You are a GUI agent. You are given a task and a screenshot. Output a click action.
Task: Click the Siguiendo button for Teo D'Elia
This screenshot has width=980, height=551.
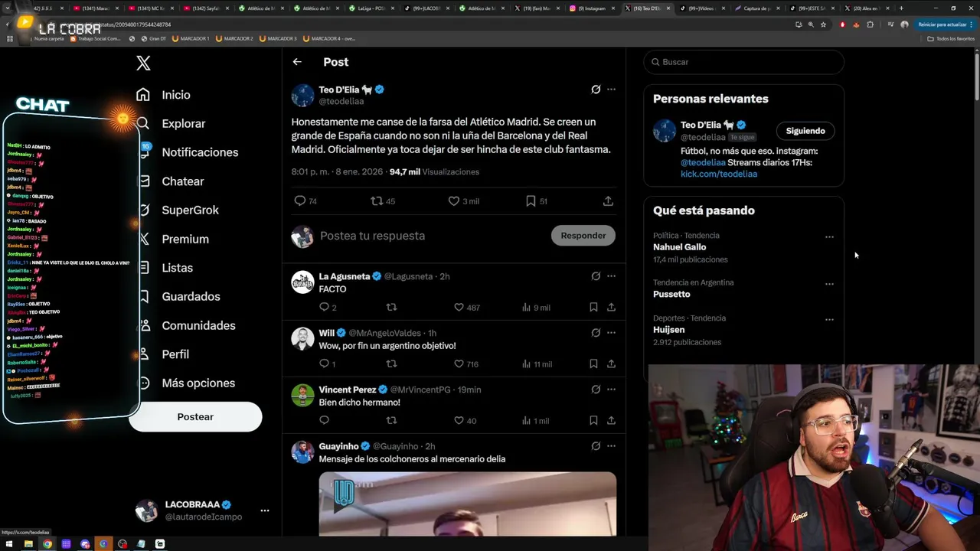click(805, 131)
